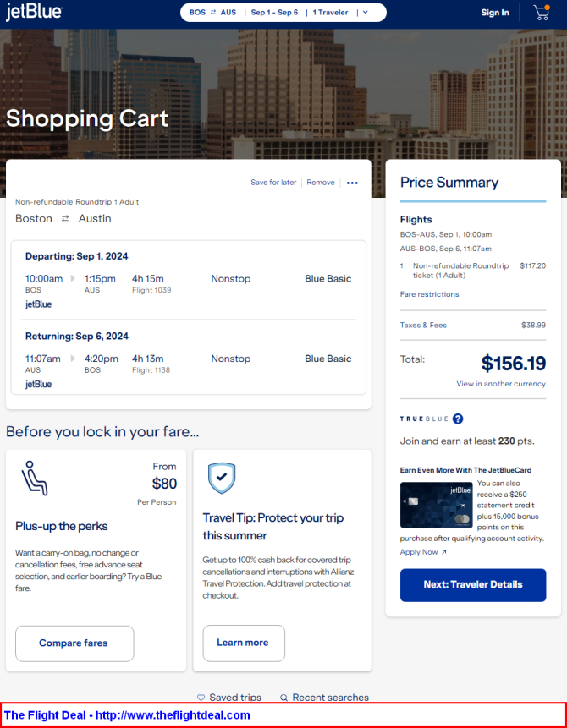
Task: View total in another currency
Action: click(x=501, y=384)
